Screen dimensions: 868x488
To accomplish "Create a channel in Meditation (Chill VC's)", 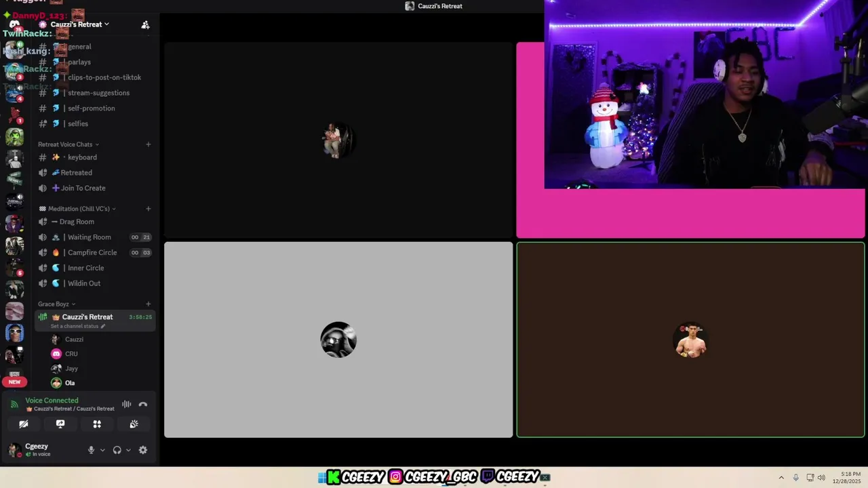I will (x=149, y=209).
